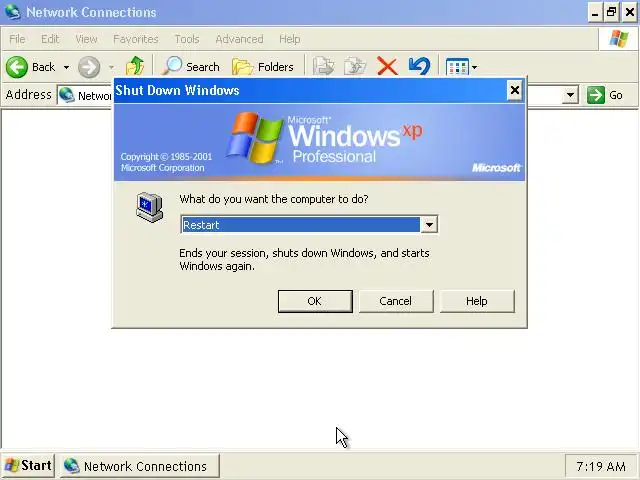Open the Edit menu
640x480 pixels.
(x=50, y=39)
